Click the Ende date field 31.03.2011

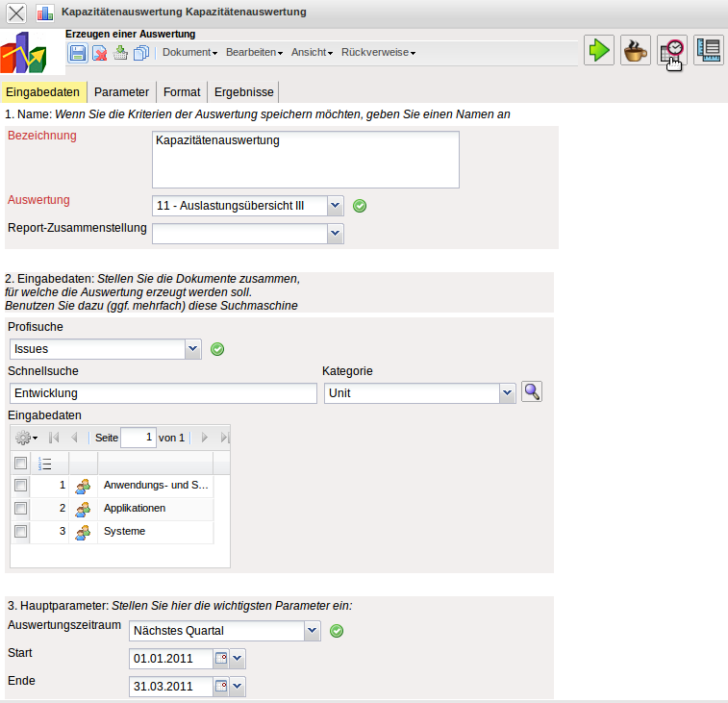[x=171, y=687]
